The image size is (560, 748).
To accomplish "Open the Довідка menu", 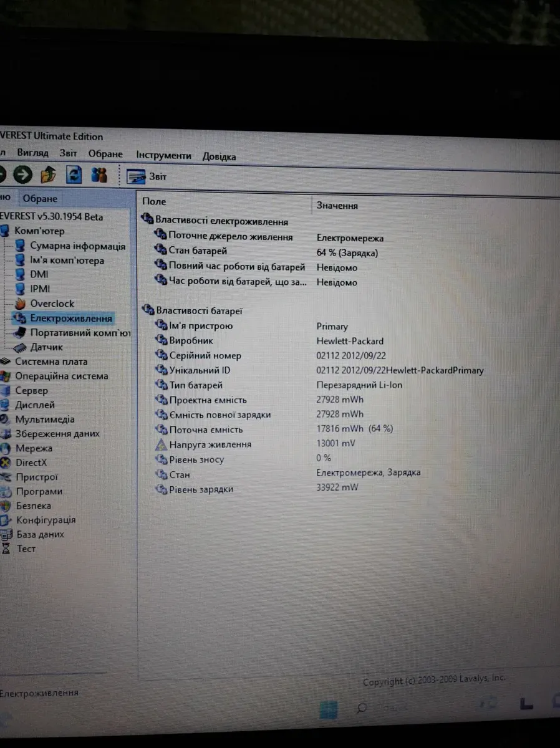I will tap(219, 156).
